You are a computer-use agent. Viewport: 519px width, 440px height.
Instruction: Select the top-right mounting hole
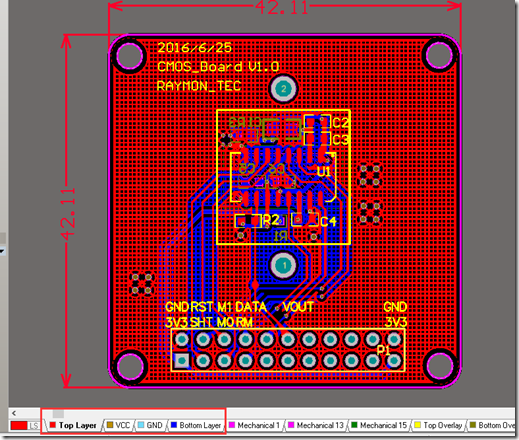439,55
